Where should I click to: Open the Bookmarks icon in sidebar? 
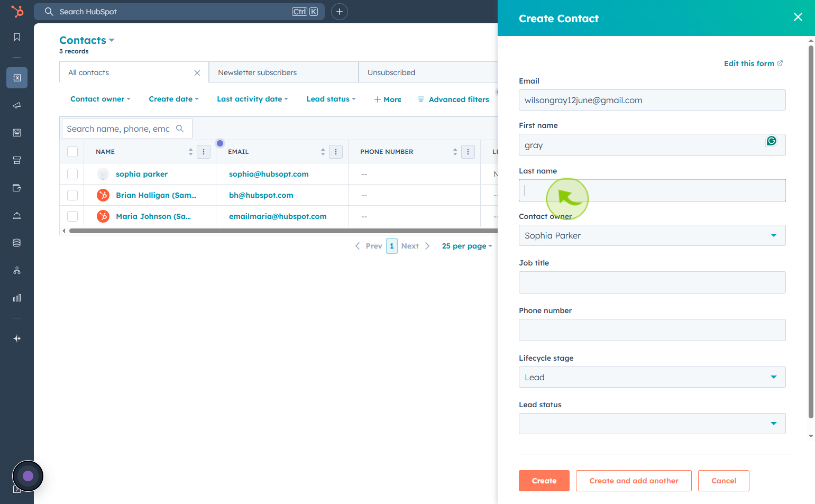pos(17,37)
